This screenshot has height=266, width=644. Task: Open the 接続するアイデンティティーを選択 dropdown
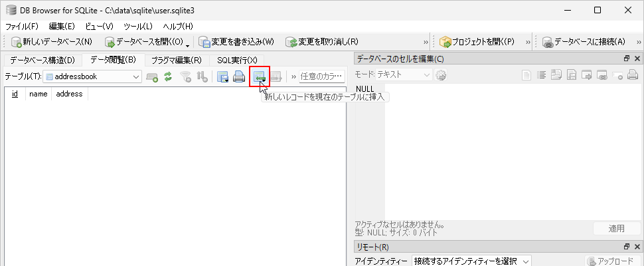coord(471,261)
